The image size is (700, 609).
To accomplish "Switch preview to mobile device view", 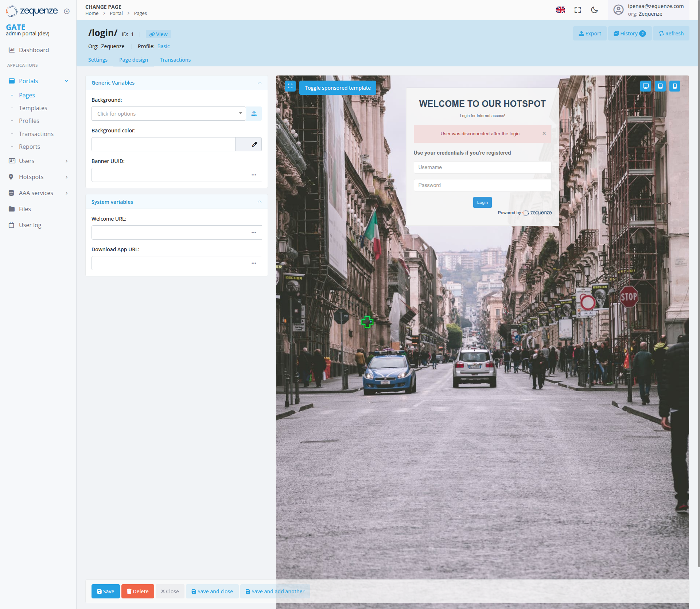I will click(x=675, y=86).
